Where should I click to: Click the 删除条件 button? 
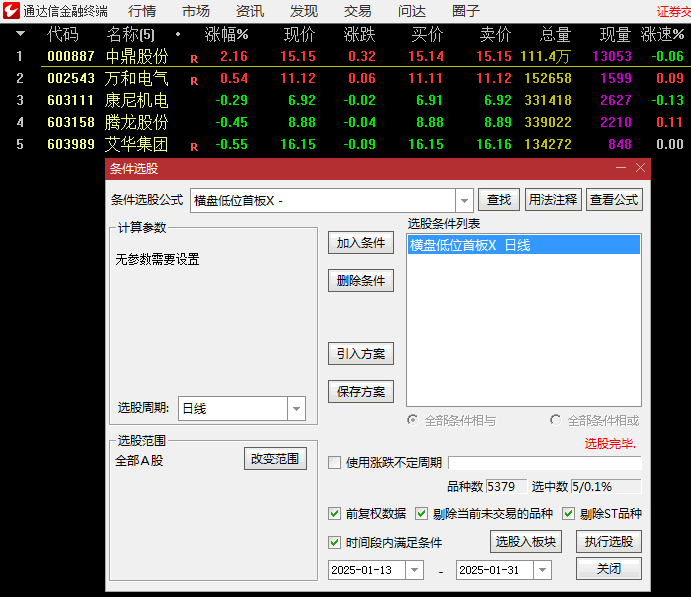pyautogui.click(x=361, y=281)
